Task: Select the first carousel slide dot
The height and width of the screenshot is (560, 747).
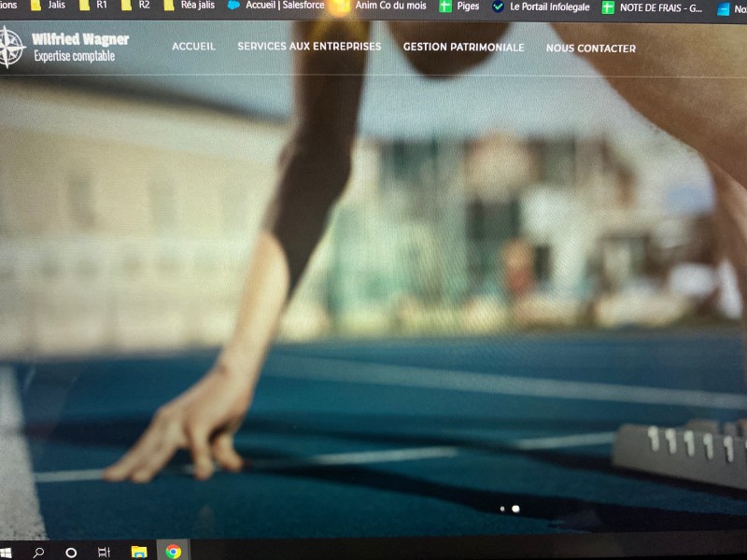Action: [x=502, y=509]
